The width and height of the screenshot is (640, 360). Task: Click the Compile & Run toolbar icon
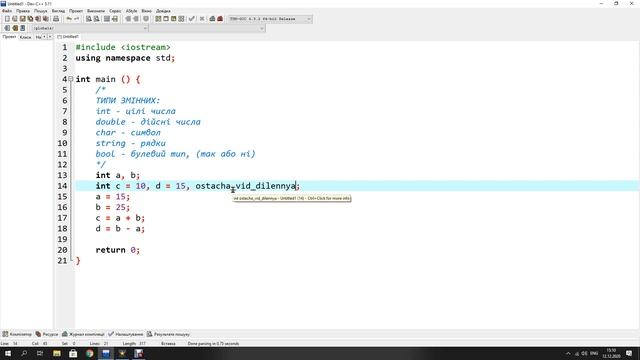pyautogui.click(x=173, y=19)
